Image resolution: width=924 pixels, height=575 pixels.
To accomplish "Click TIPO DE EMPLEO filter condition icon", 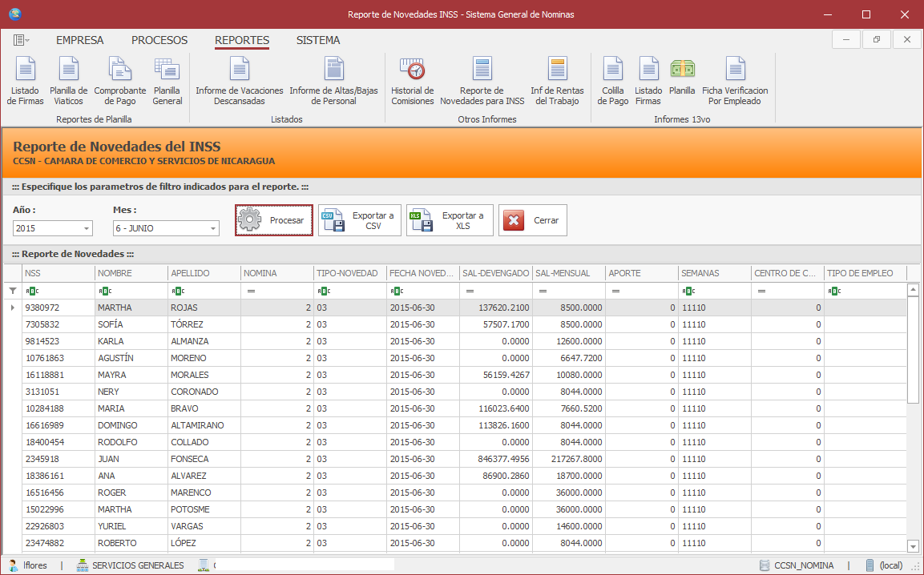I will point(834,291).
